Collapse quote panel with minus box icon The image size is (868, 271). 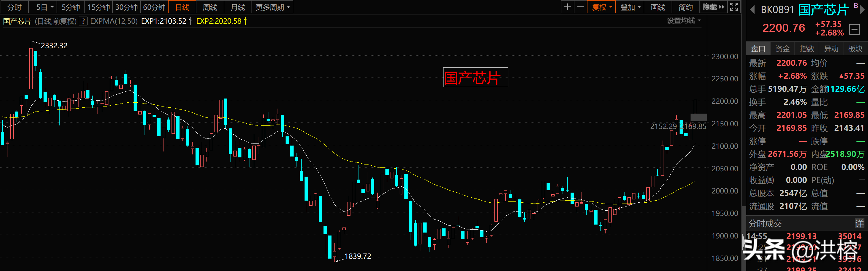click(854, 30)
